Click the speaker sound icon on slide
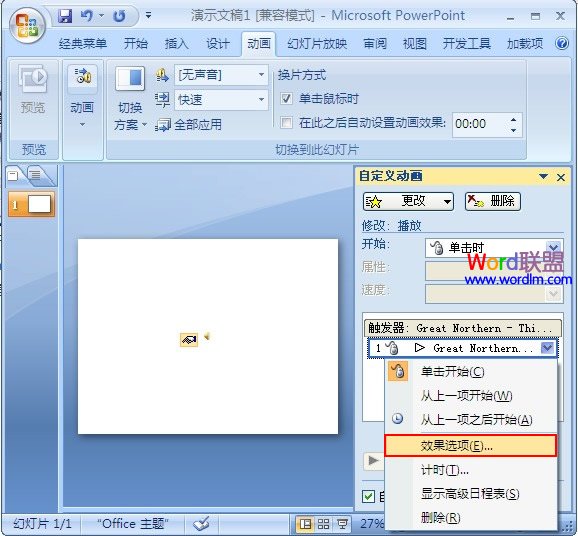578x536 pixels. click(x=207, y=336)
